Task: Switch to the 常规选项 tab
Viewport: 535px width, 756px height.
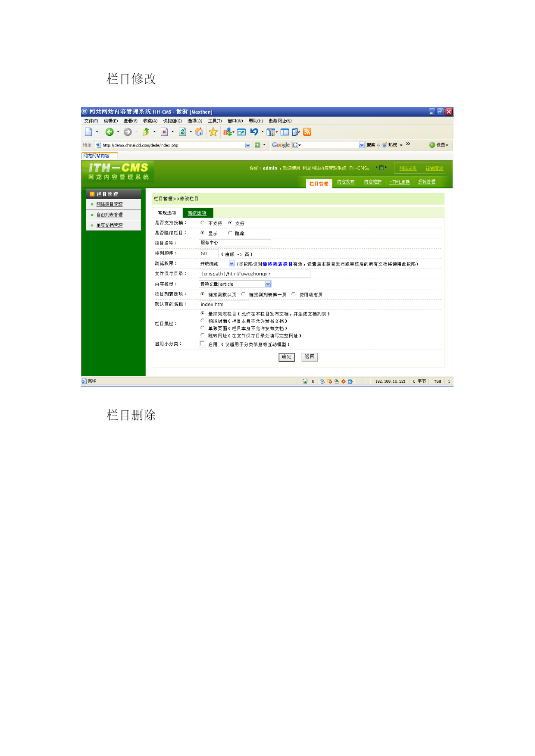Action: click(x=167, y=213)
